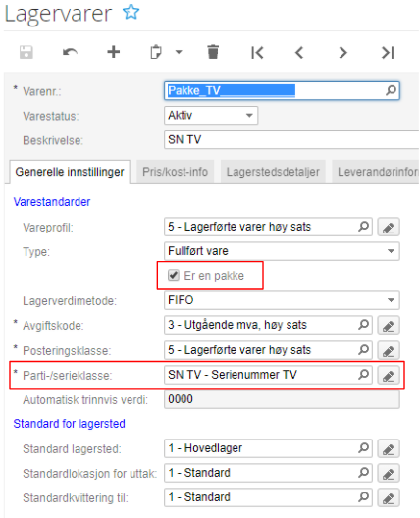Toggle the 'Er en pakke' checkbox
420x518 pixels.
point(174,275)
